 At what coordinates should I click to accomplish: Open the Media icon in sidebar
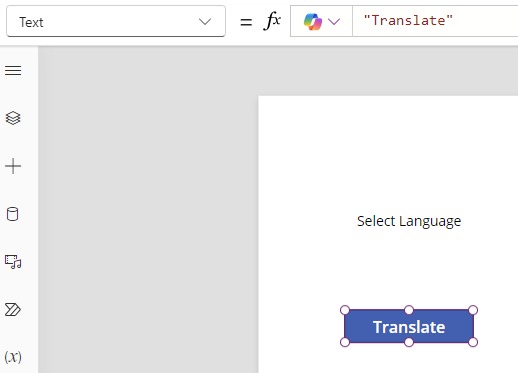[x=13, y=262]
